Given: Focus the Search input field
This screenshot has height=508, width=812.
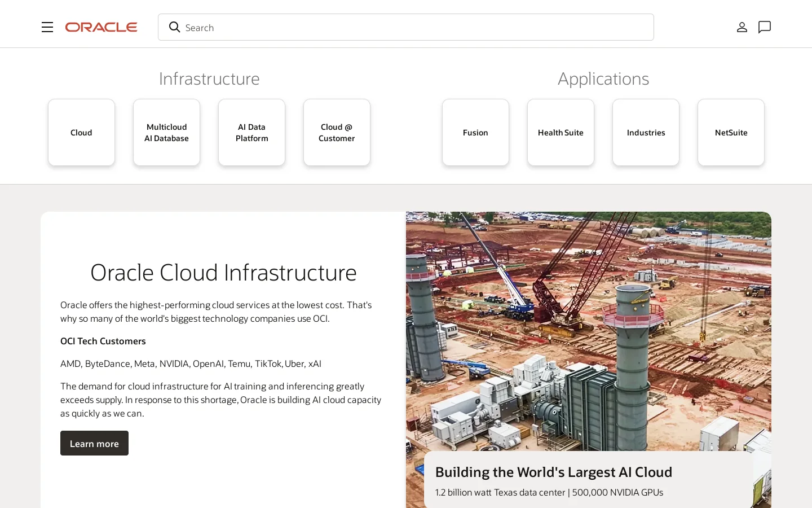Looking at the screenshot, I should click(406, 27).
